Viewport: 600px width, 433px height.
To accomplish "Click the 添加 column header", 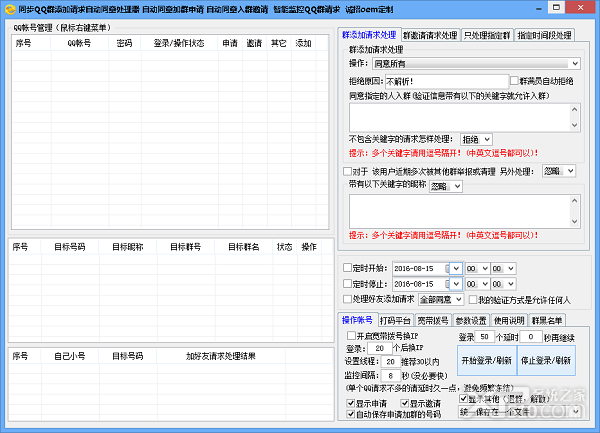I will pyautogui.click(x=303, y=43).
